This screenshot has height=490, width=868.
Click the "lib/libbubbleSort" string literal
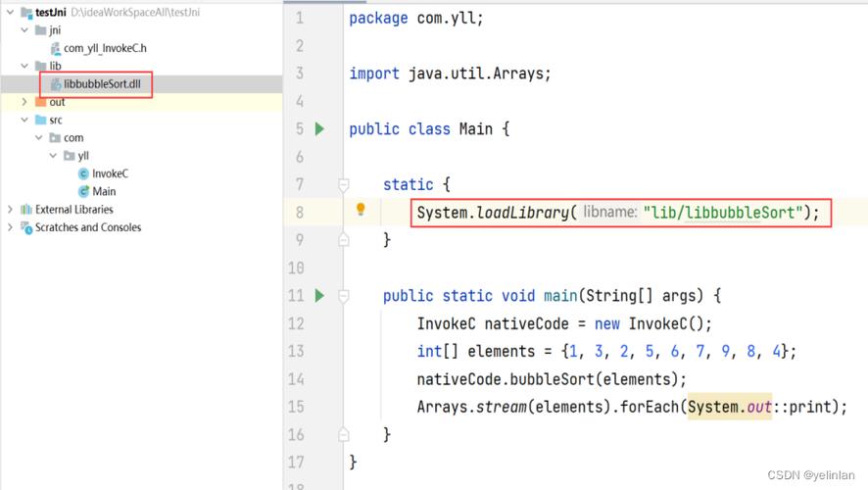click(x=723, y=213)
